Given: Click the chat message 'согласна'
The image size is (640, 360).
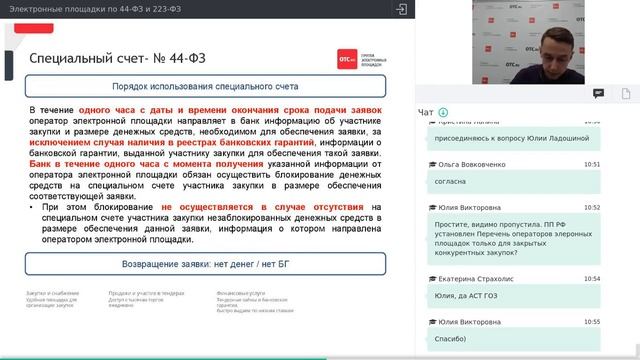Looking at the screenshot, I should (514, 182).
